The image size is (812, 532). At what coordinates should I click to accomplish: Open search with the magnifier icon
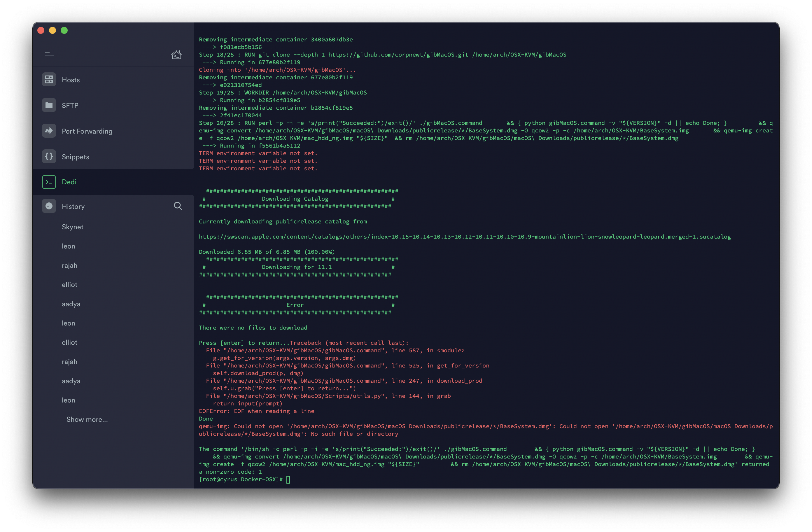point(178,206)
